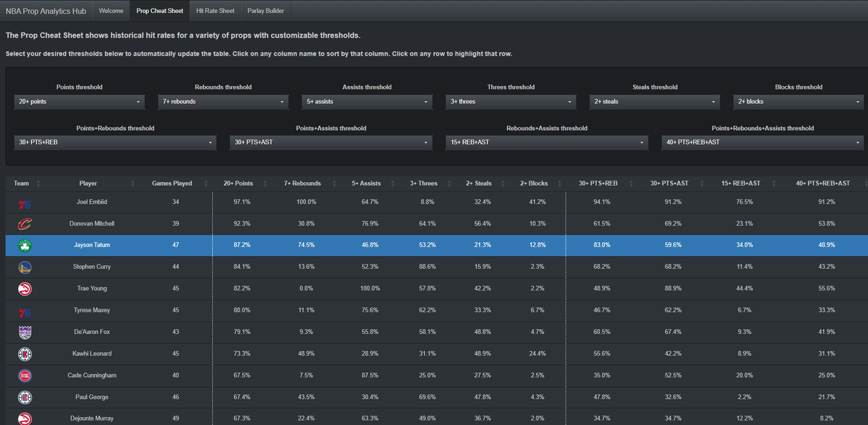The width and height of the screenshot is (868, 425).
Task: Open the Points+Assists threshold dropdown
Action: (x=331, y=142)
